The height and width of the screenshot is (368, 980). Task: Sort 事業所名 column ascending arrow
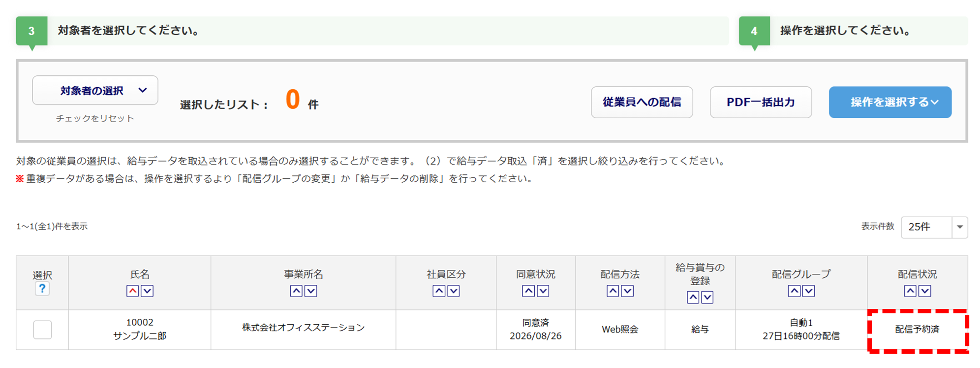pos(296,291)
